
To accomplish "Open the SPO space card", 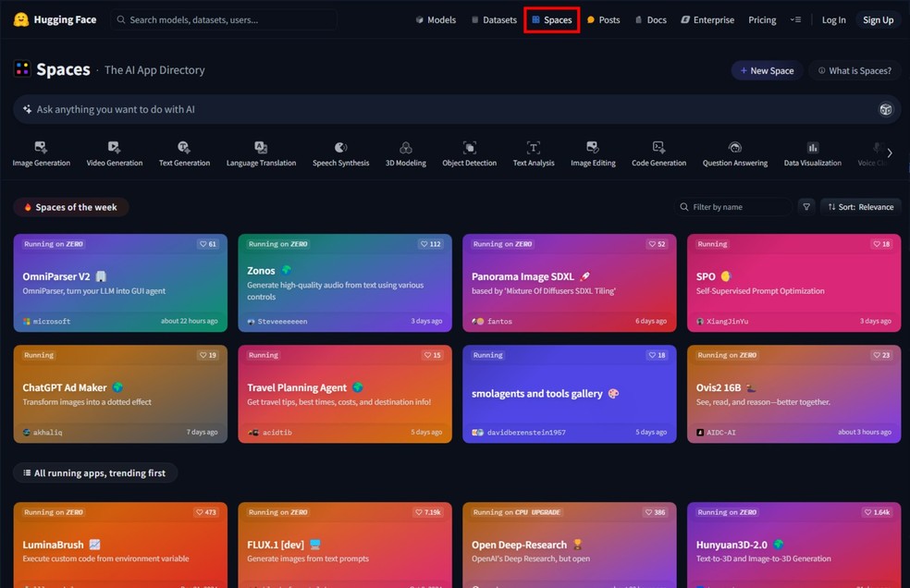I will coord(793,283).
